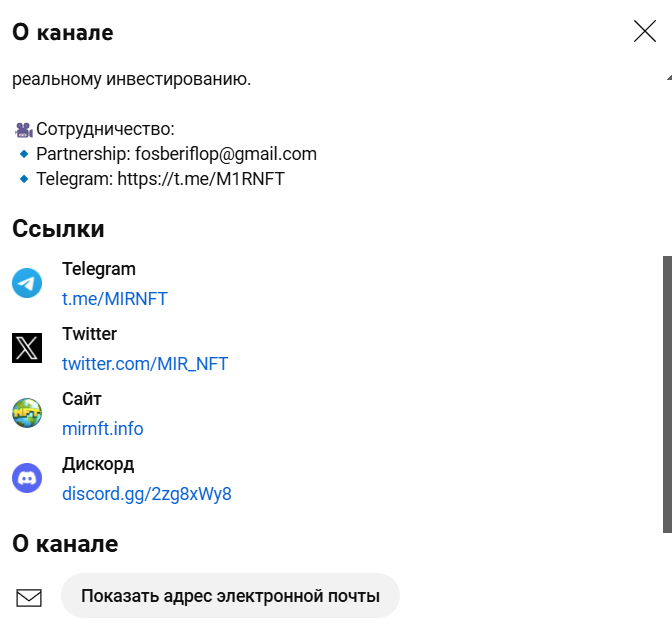
Task: Click the blue diamond bullet before Partnership
Action: click(24, 154)
